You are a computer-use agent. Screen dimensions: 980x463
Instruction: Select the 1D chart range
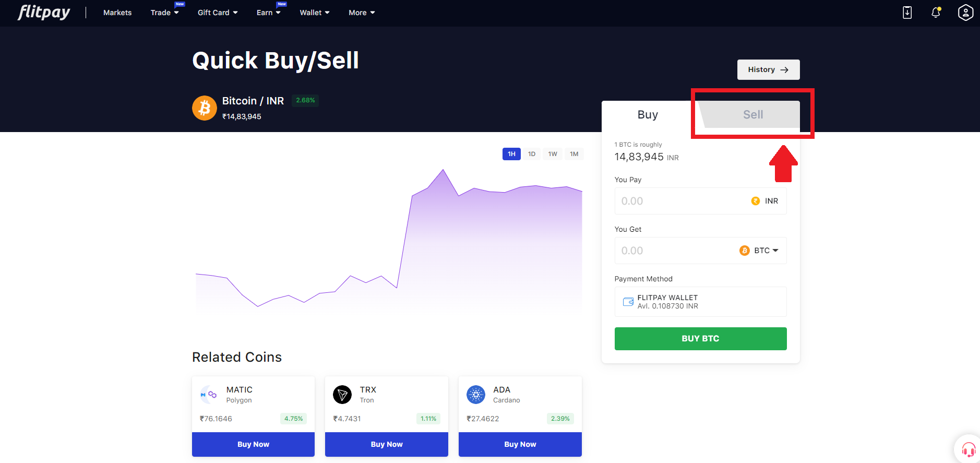click(x=532, y=154)
